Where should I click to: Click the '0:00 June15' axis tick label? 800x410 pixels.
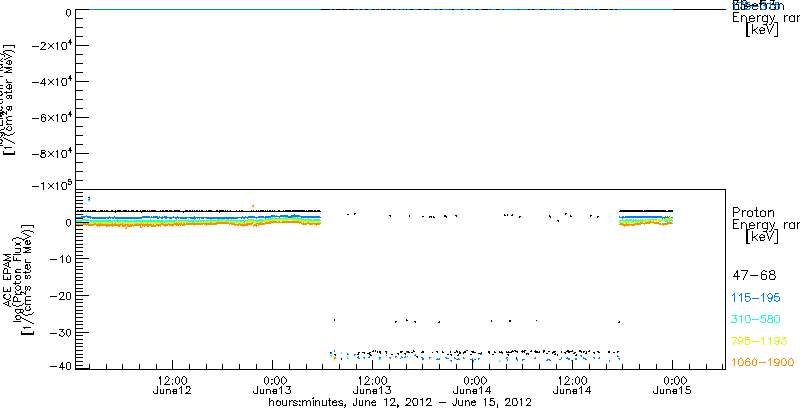tap(672, 385)
